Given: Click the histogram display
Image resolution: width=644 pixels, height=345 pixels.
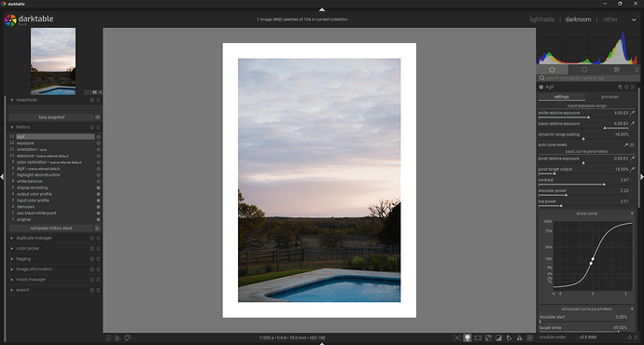Looking at the screenshot, I should pyautogui.click(x=587, y=46).
